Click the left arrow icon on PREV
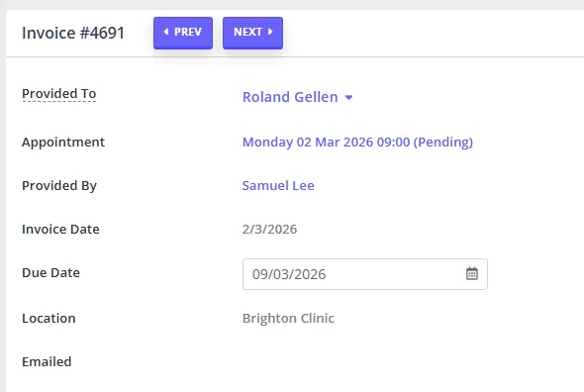Viewport: 584px width, 392px height. tap(166, 32)
